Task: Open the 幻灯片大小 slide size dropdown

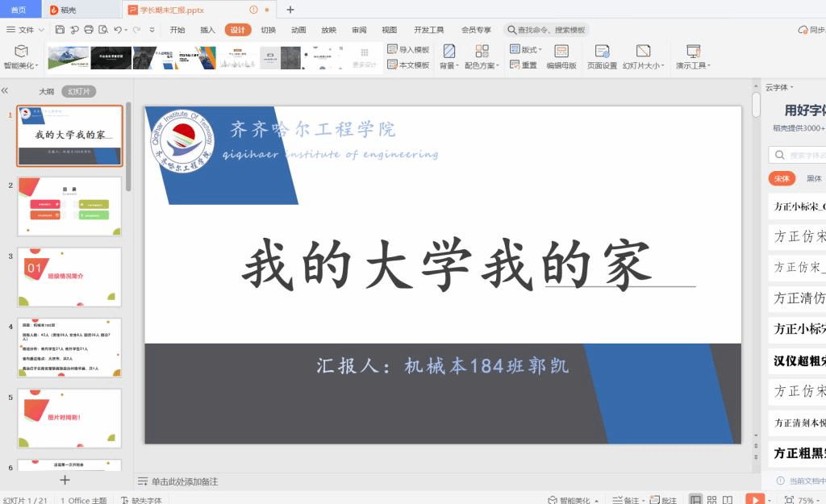Action: point(643,65)
